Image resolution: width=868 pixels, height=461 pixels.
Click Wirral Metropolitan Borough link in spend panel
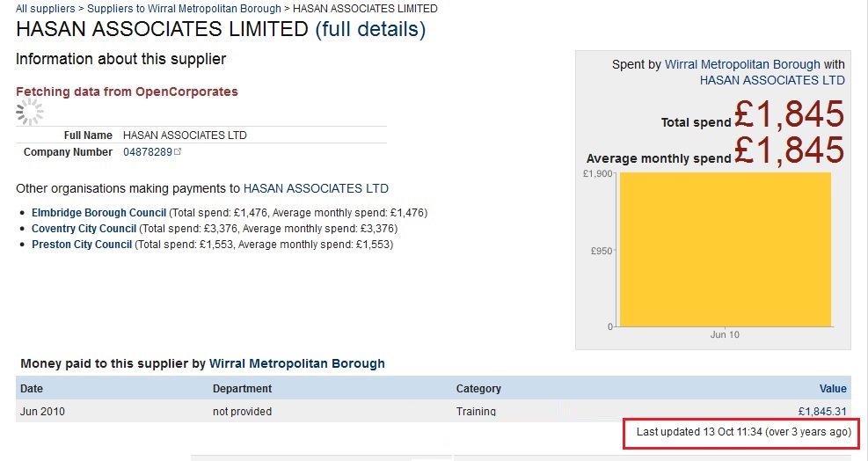click(742, 64)
